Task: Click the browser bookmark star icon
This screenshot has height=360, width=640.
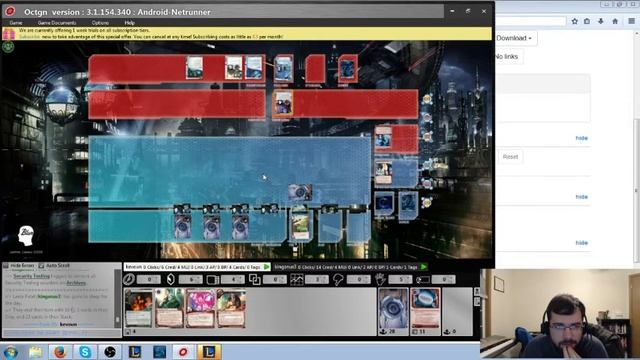Action: coord(575,21)
